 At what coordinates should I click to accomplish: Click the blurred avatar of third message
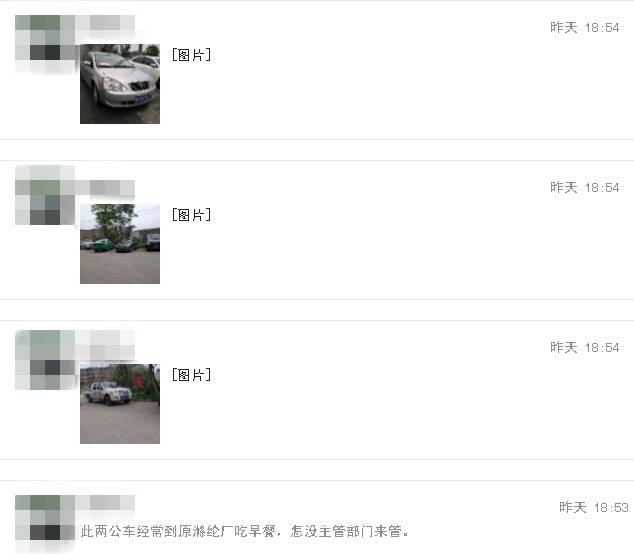coord(45,360)
